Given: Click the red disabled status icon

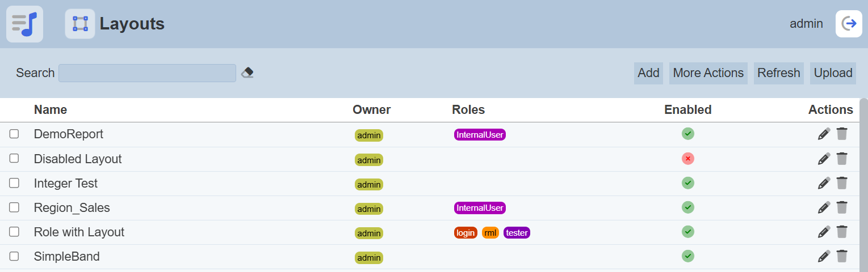Looking at the screenshot, I should point(688,159).
